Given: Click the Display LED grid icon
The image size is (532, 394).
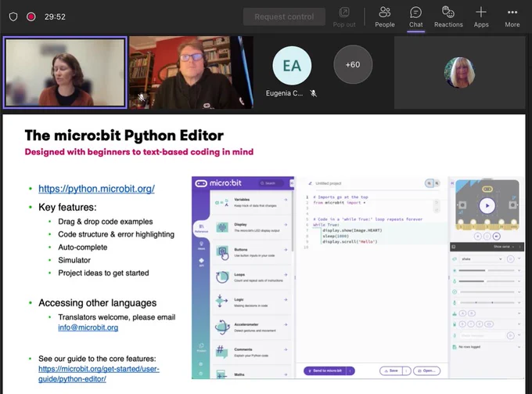Looking at the screenshot, I should 222,227.
